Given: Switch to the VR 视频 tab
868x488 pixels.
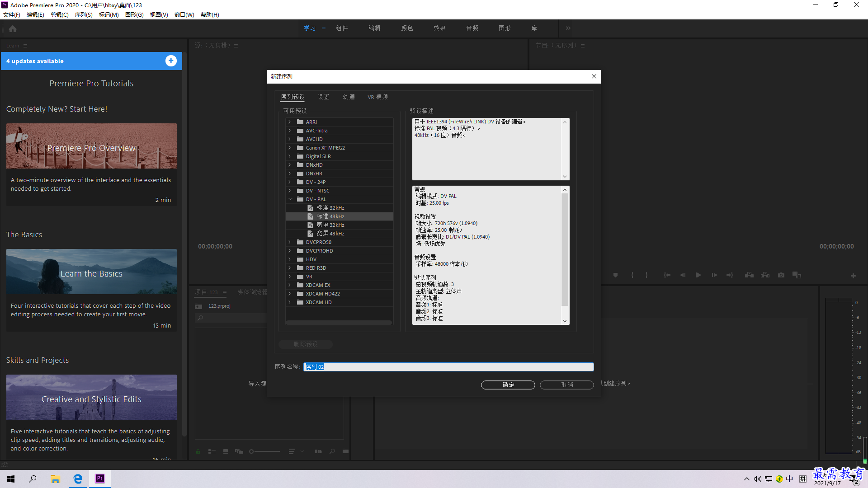Looking at the screenshot, I should click(377, 97).
